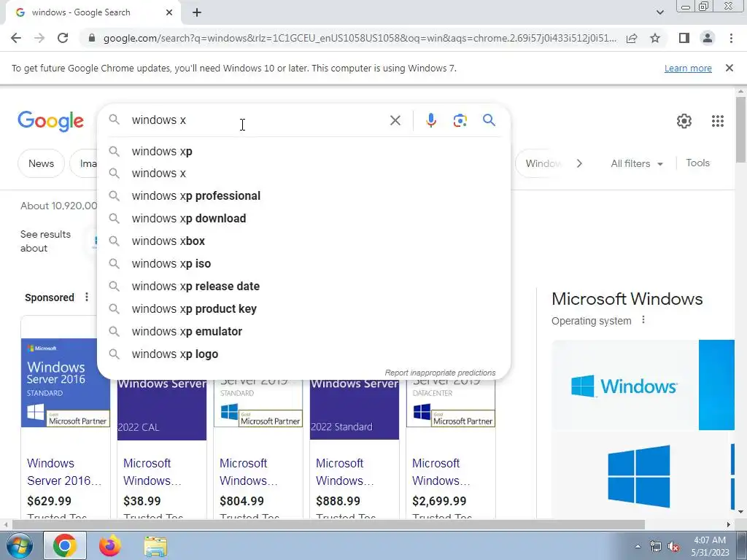Open the Chrome three-dot menu
The height and width of the screenshot is (560, 747).
(x=731, y=38)
